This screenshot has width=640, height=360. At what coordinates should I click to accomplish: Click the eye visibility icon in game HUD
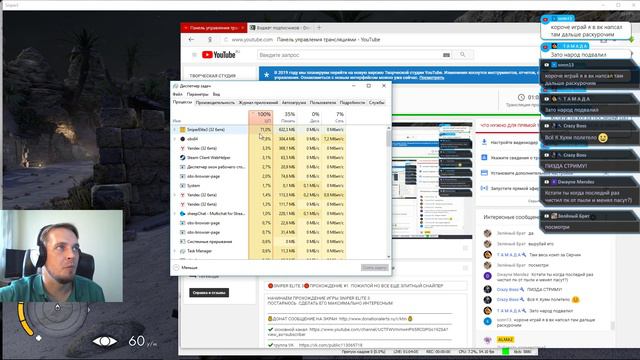coord(104,341)
